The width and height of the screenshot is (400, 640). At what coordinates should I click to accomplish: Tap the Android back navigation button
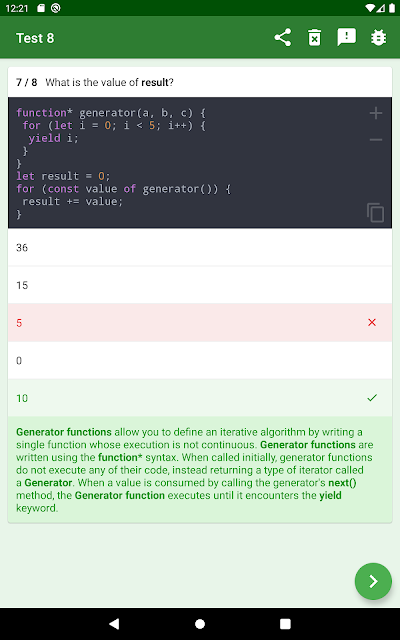[x=114, y=624]
